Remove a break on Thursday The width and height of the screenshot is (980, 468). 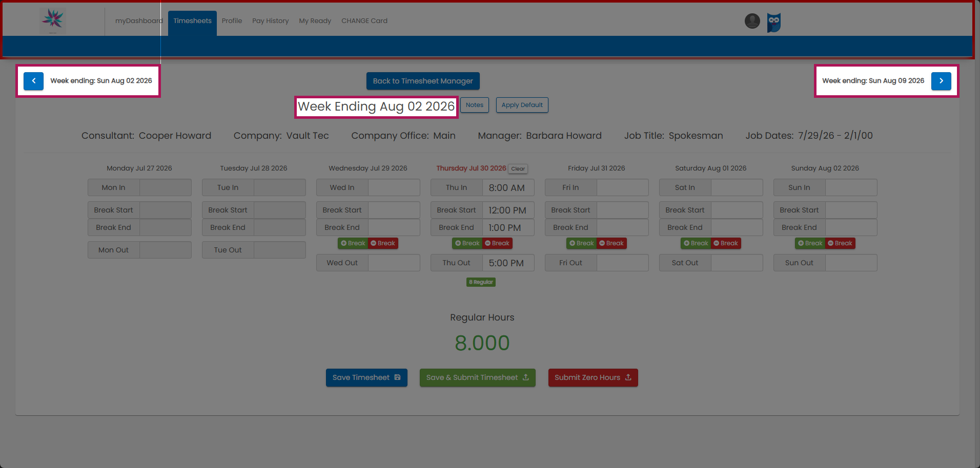497,243
